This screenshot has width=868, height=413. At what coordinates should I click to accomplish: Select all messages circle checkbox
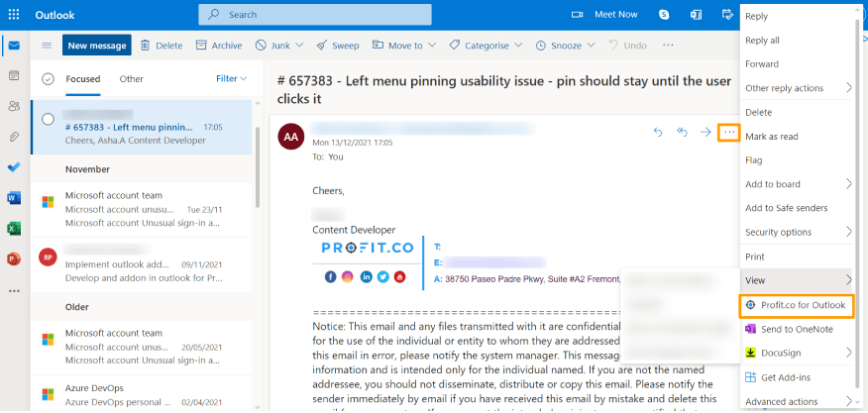[49, 79]
